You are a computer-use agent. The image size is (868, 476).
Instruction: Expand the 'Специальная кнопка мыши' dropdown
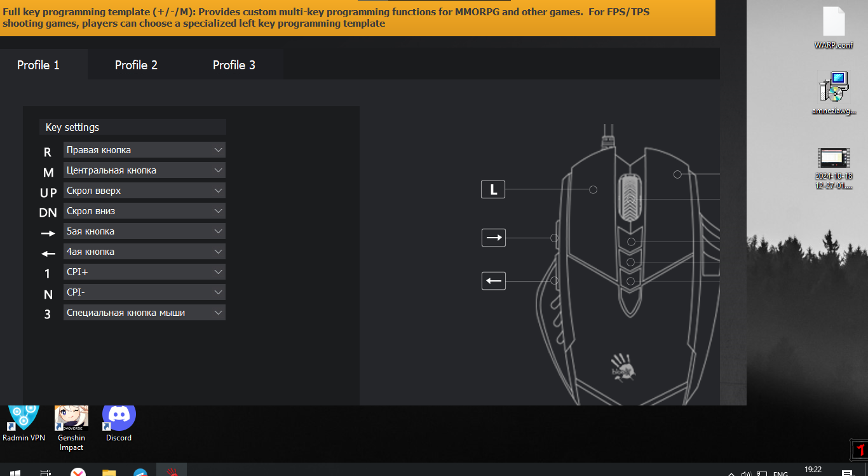pyautogui.click(x=144, y=313)
